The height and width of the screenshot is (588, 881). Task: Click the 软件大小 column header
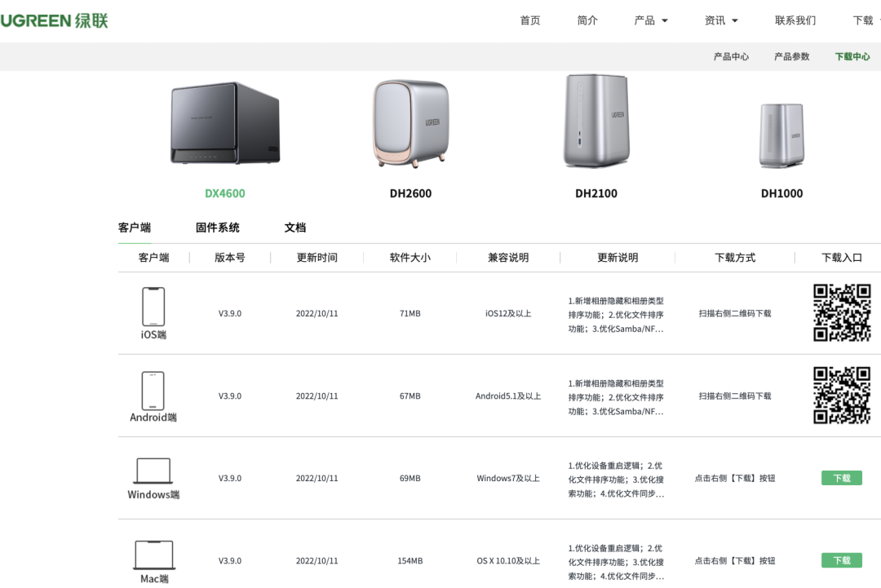410,258
